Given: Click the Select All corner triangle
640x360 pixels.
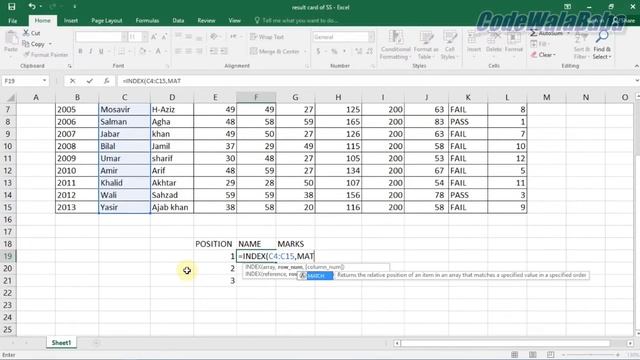Looking at the screenshot, I should 11,98.
